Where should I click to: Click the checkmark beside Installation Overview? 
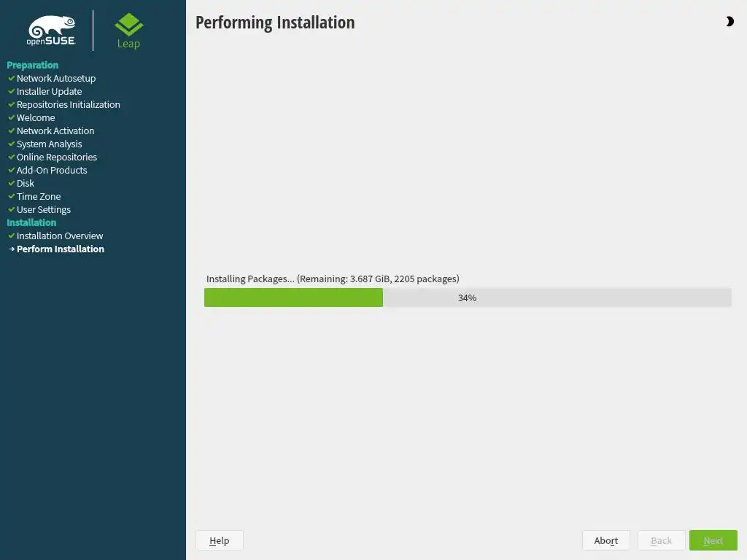point(12,236)
